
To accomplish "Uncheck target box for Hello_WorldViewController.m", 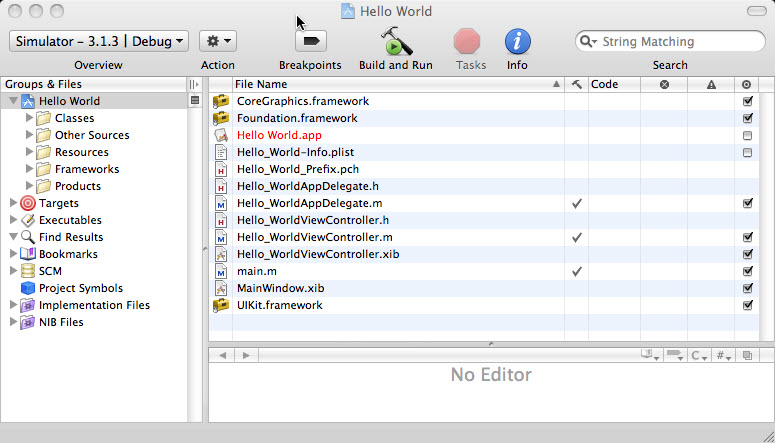I will tap(747, 237).
